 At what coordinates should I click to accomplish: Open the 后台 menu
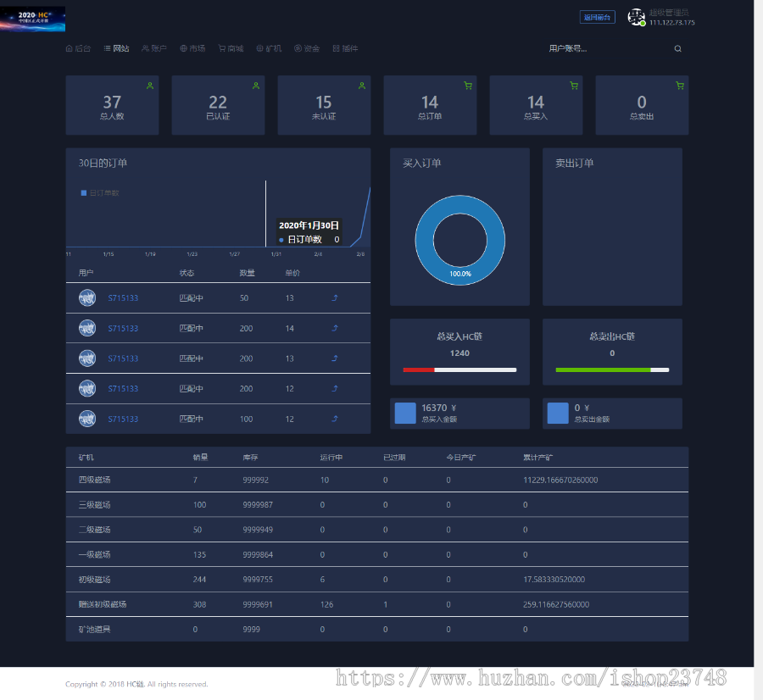coord(78,48)
